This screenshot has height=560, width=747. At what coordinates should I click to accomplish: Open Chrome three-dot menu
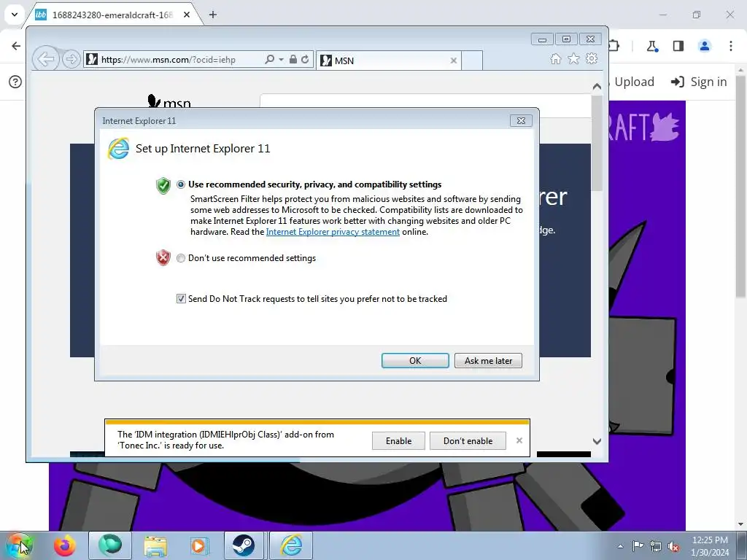click(x=731, y=46)
